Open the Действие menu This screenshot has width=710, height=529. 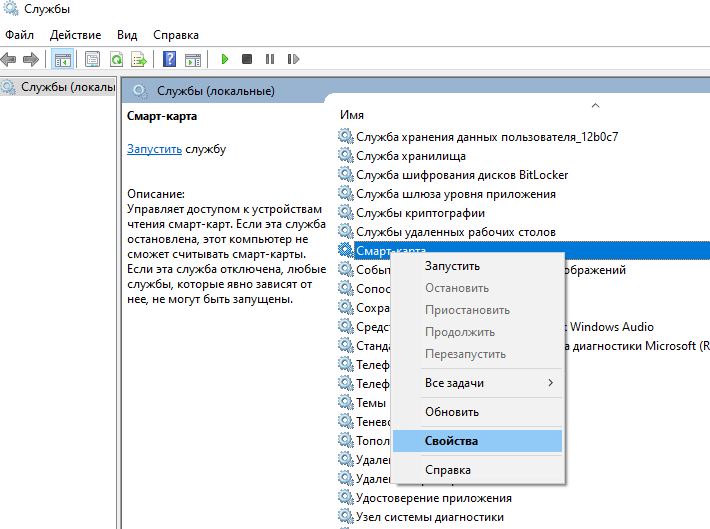[75, 35]
